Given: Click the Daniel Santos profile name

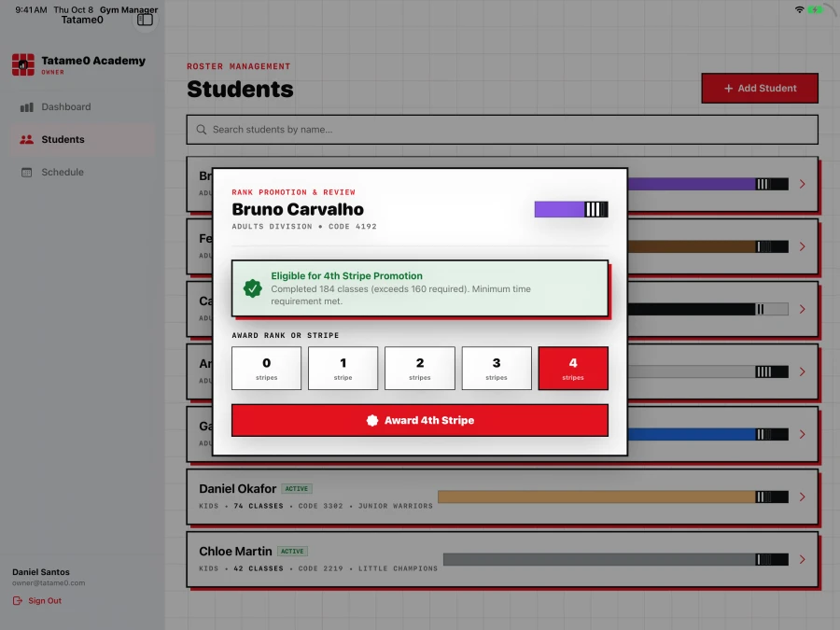Looking at the screenshot, I should 41,572.
